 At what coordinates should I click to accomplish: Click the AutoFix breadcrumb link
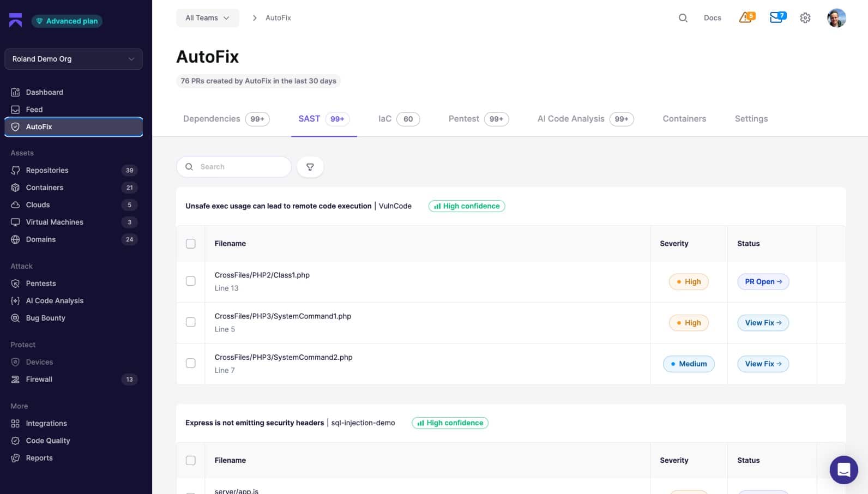[278, 18]
